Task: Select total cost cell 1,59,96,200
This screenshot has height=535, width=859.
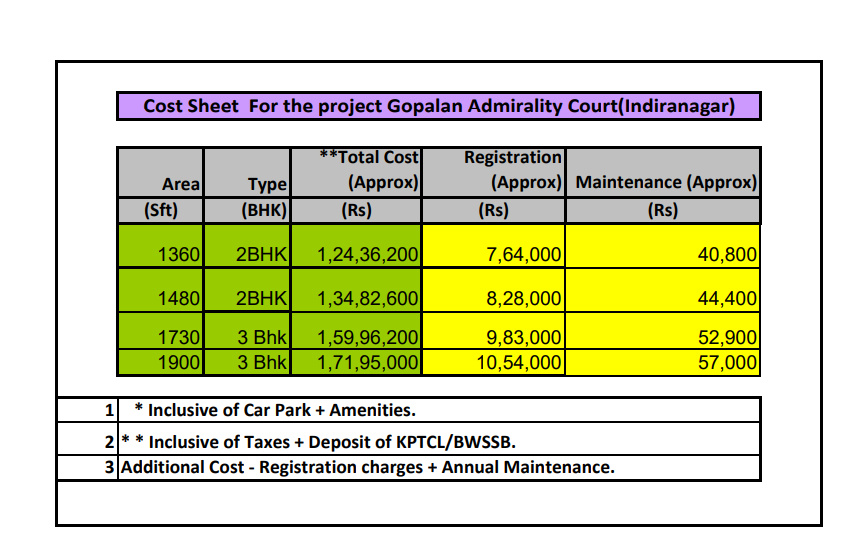Action: click(x=362, y=338)
